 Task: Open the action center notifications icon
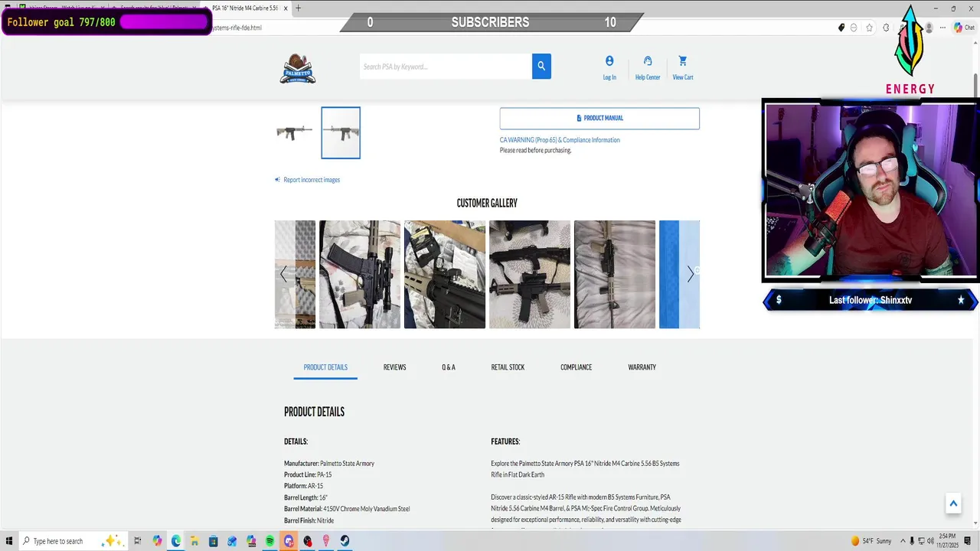point(968,541)
